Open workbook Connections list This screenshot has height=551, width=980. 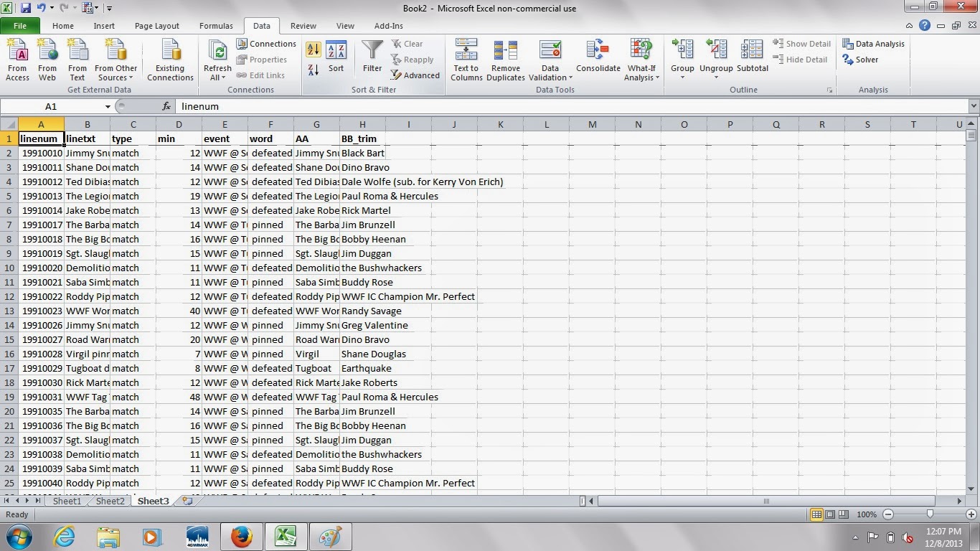[266, 44]
